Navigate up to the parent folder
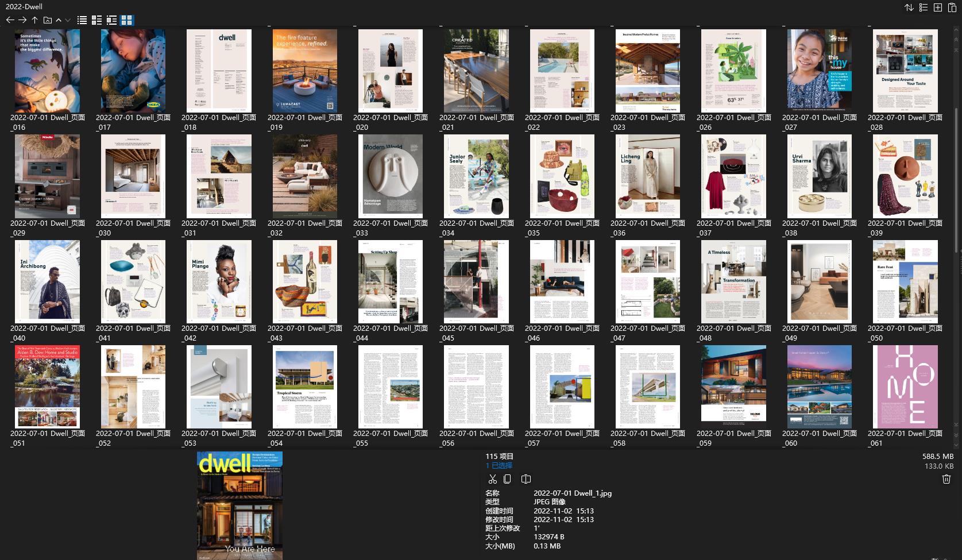962x560 pixels. (34, 20)
